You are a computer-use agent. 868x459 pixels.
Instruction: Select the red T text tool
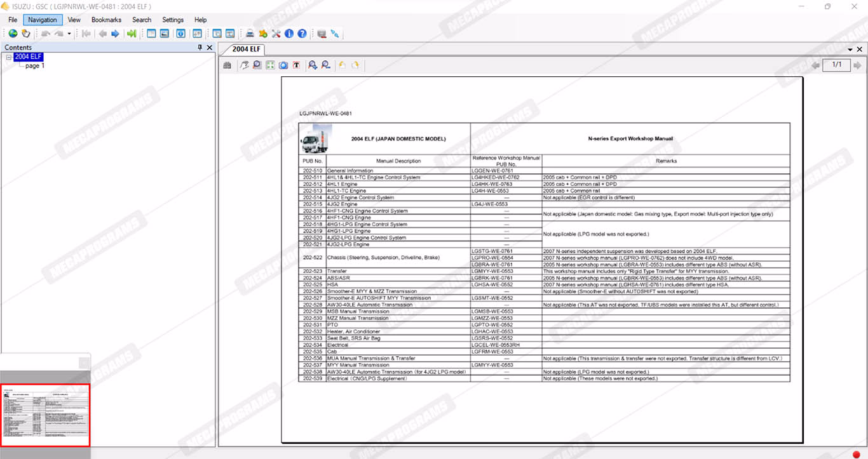coord(296,65)
